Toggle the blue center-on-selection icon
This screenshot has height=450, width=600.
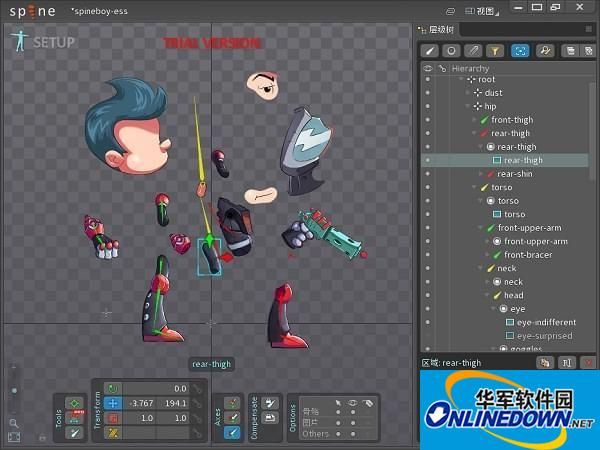point(520,51)
